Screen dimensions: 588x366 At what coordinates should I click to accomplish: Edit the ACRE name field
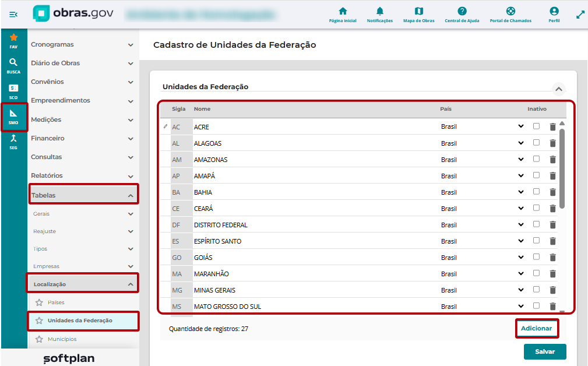316,126
